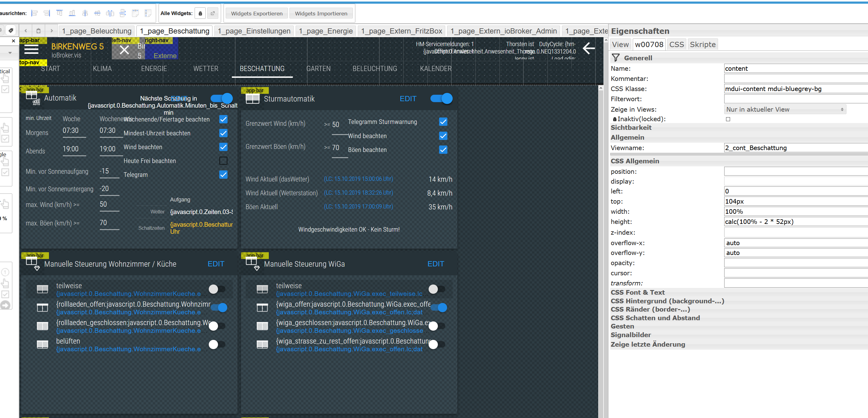Expand the Signalbilder section
Screen dimensions: 868x418
pos(630,335)
